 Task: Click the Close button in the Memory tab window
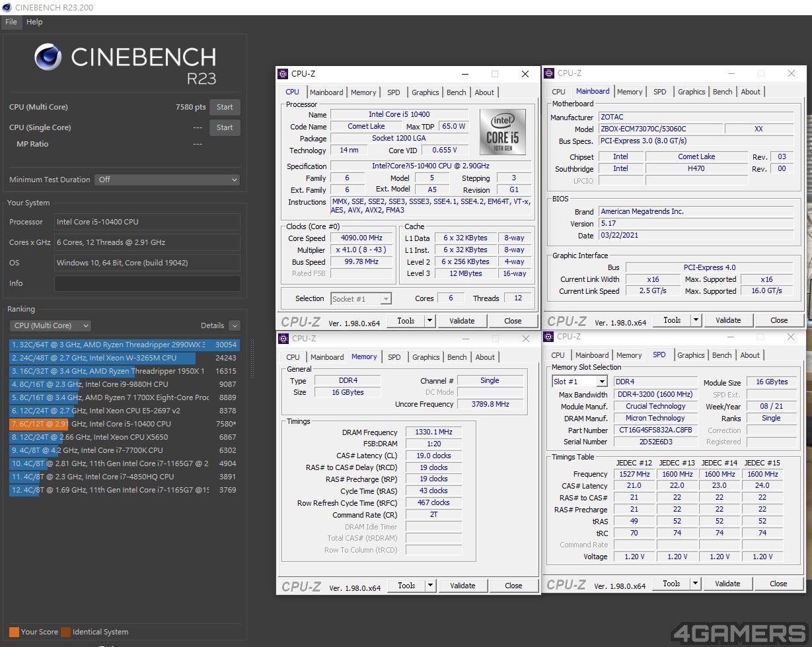(513, 586)
